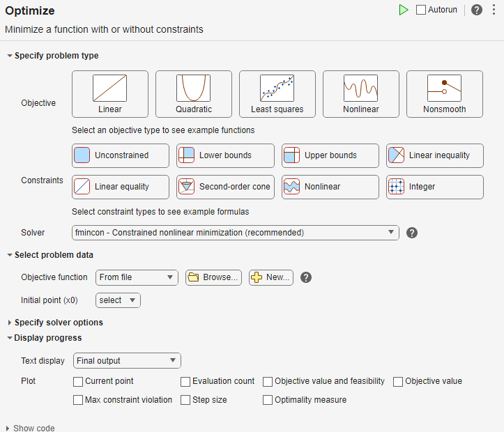Open the Solver fmincon dropdown
The height and width of the screenshot is (432, 504).
pyautogui.click(x=235, y=233)
